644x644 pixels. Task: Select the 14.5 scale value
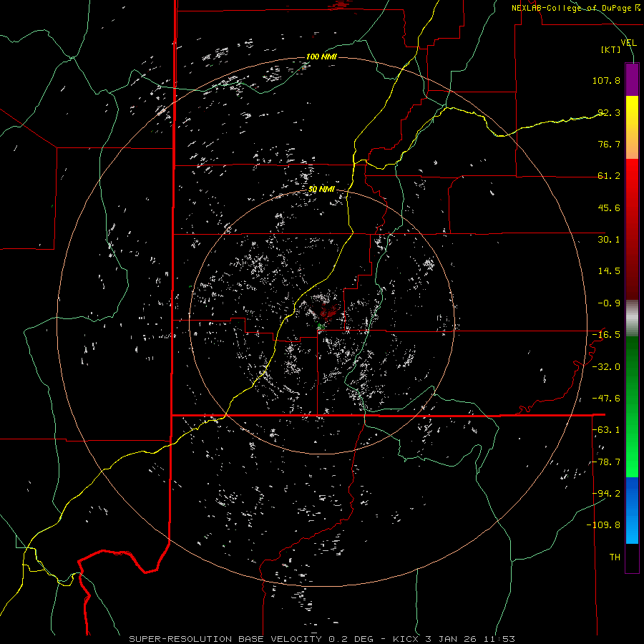click(609, 271)
